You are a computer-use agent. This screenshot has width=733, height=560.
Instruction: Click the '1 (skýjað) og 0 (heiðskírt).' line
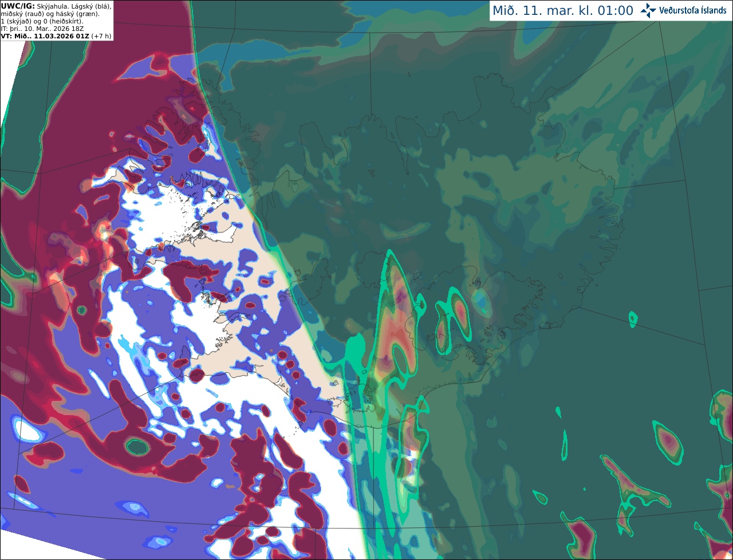(42, 21)
